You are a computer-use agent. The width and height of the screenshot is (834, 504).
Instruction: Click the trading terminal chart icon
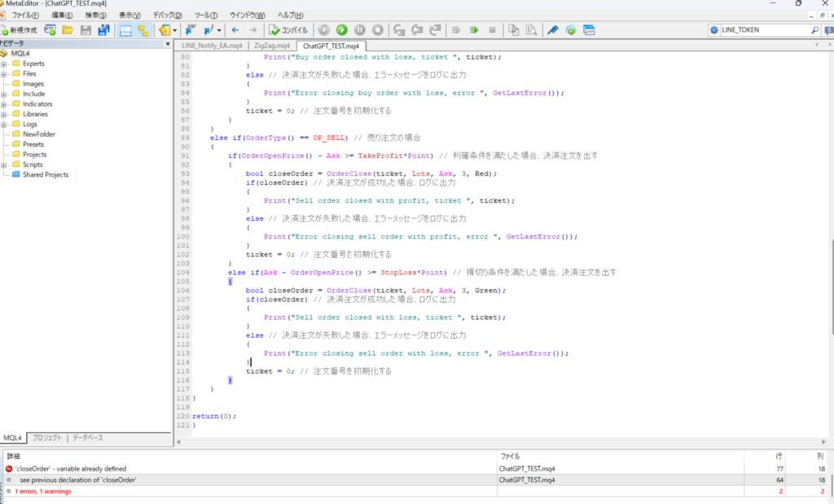(x=589, y=30)
